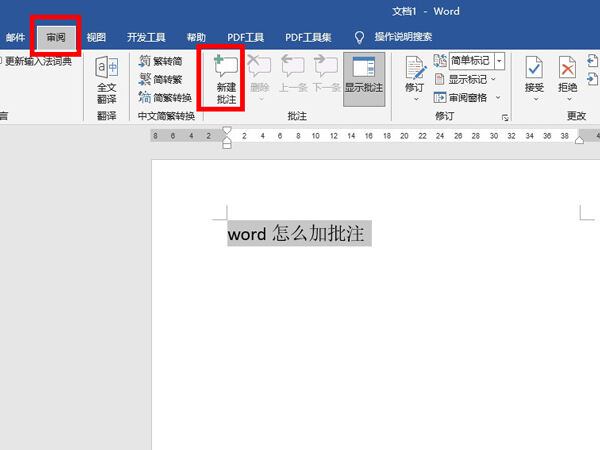Click the next change icon beside 拒绝
600x450 pixels.
click(592, 80)
